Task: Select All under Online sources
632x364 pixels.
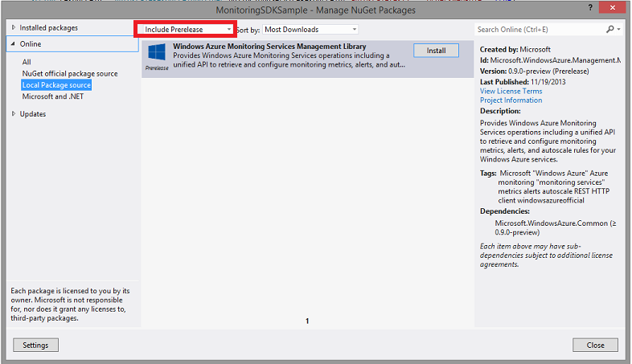Action: (27, 62)
